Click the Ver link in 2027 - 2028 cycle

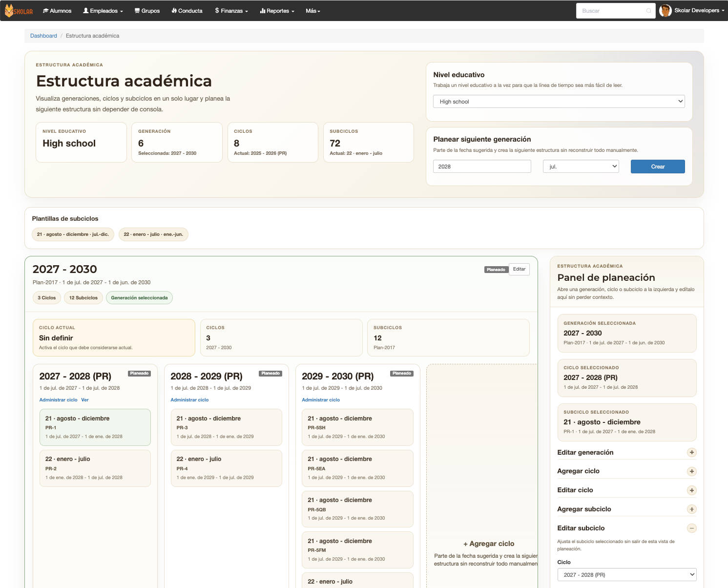[x=85, y=400]
